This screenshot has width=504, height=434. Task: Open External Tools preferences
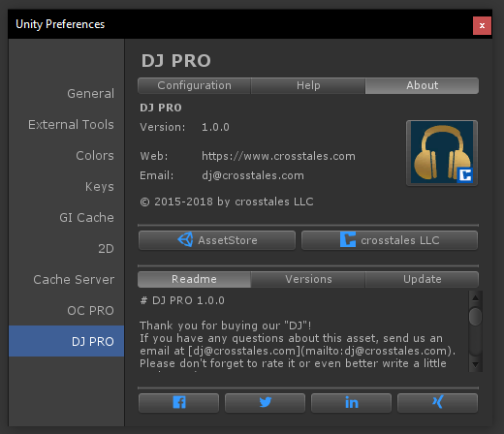coord(66,125)
